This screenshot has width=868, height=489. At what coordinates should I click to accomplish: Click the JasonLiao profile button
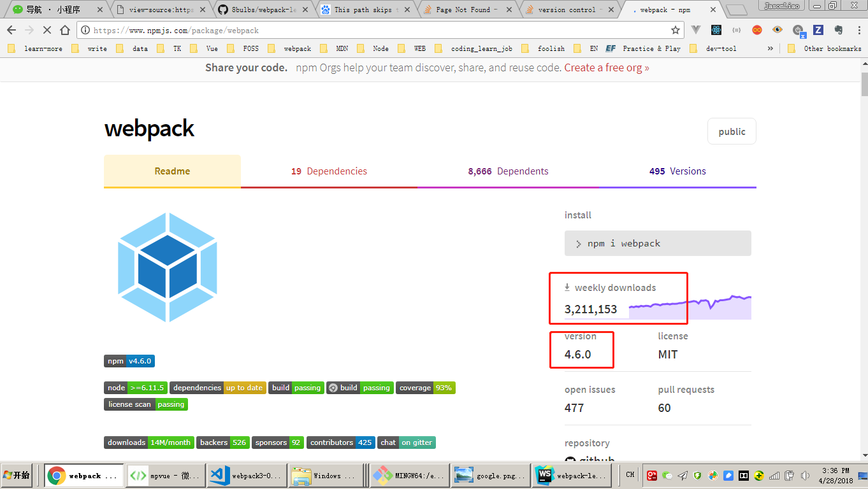pos(781,5)
